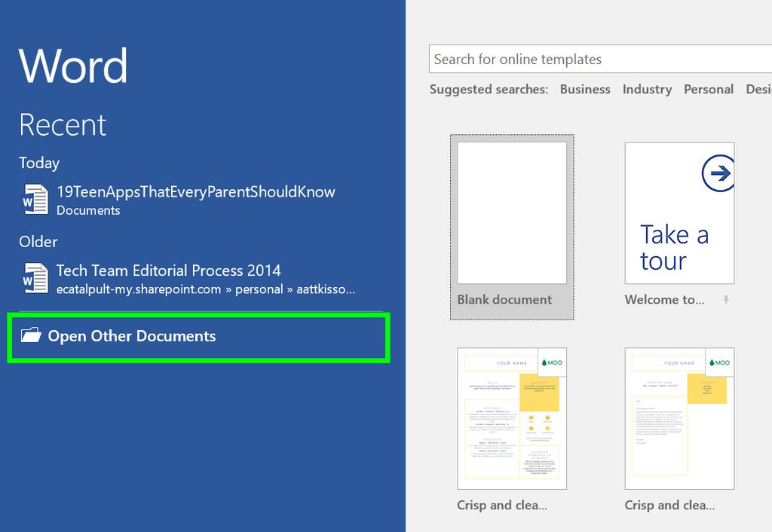Open the left Crisp and clean resume template
This screenshot has height=532, width=772.
(x=511, y=418)
